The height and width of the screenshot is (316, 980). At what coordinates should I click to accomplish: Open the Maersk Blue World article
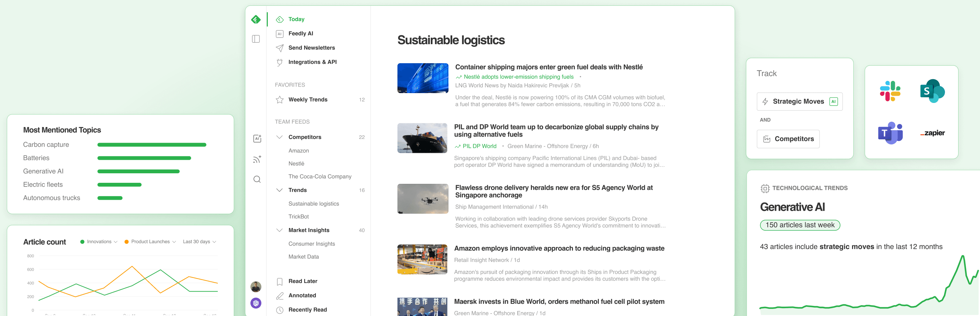tap(559, 302)
